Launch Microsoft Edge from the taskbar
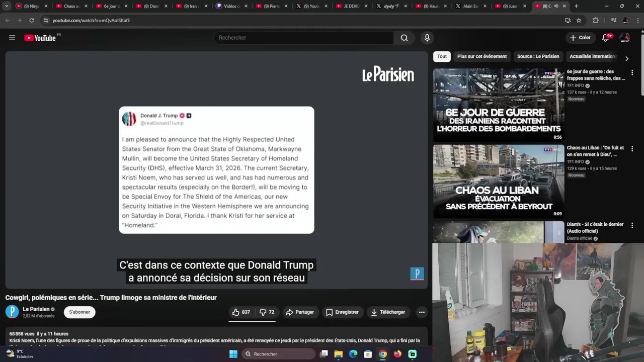 click(x=353, y=354)
